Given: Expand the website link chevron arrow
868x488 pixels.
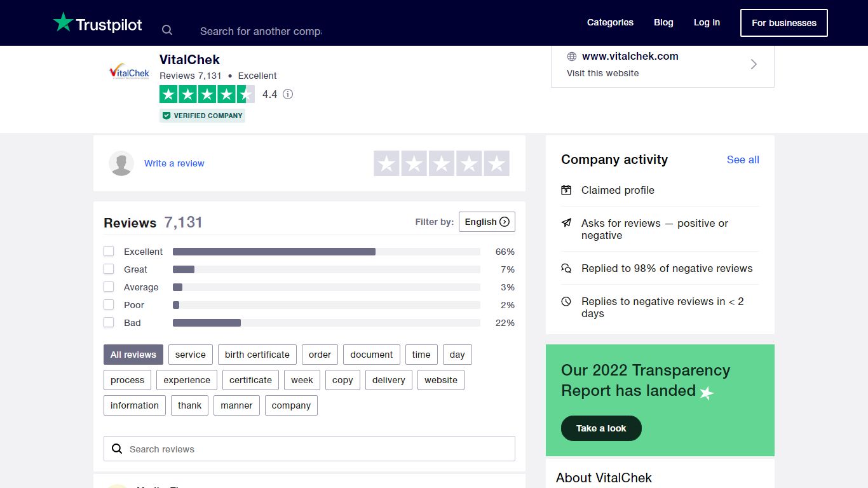Looking at the screenshot, I should pos(754,64).
